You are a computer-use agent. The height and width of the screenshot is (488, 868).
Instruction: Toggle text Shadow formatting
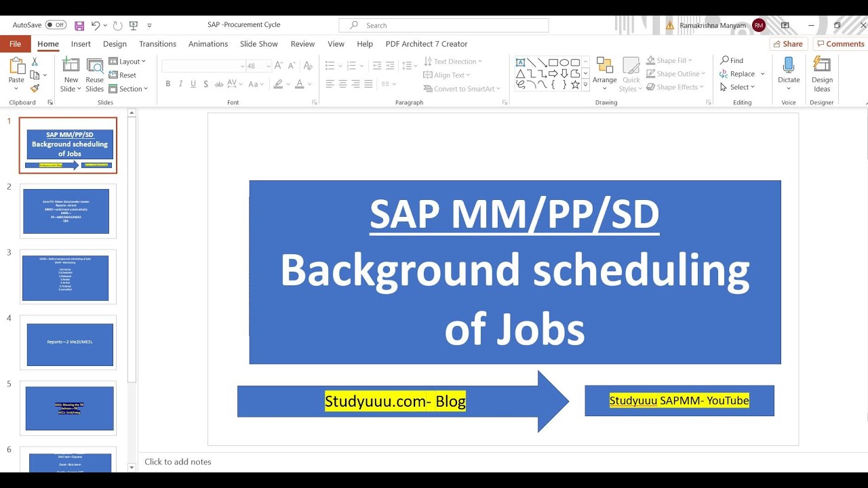(206, 84)
